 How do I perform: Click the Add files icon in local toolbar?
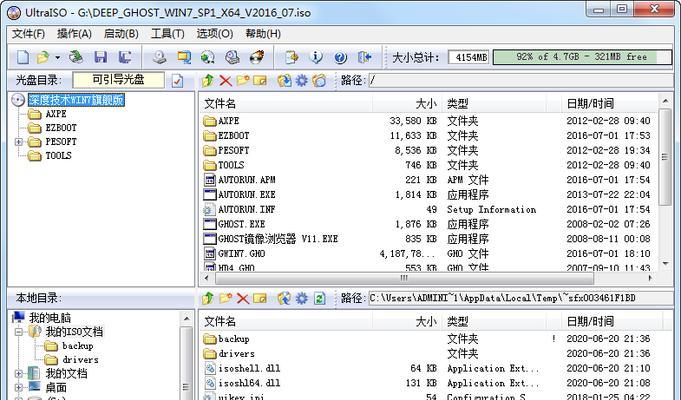(284, 298)
